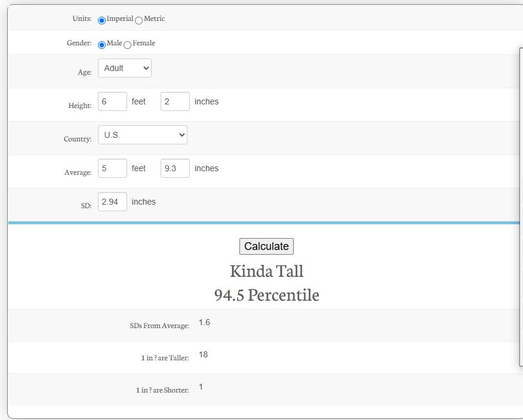This screenshot has width=523, height=420.
Task: Select the Imperial units radio button
Action: 101,20
